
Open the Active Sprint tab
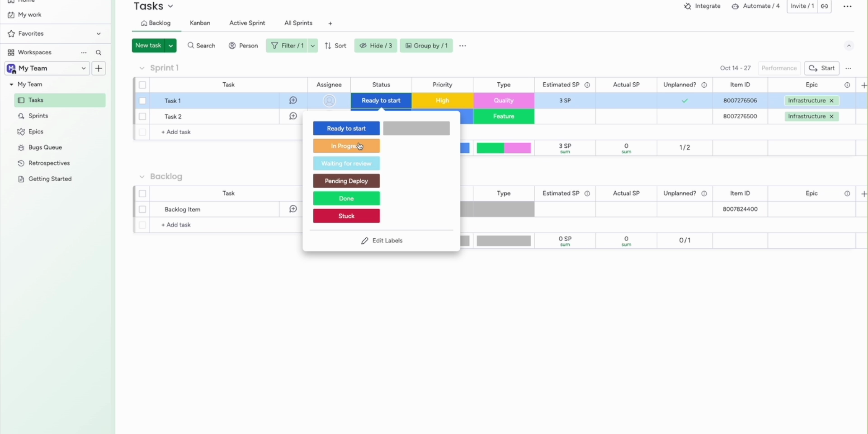click(x=247, y=23)
